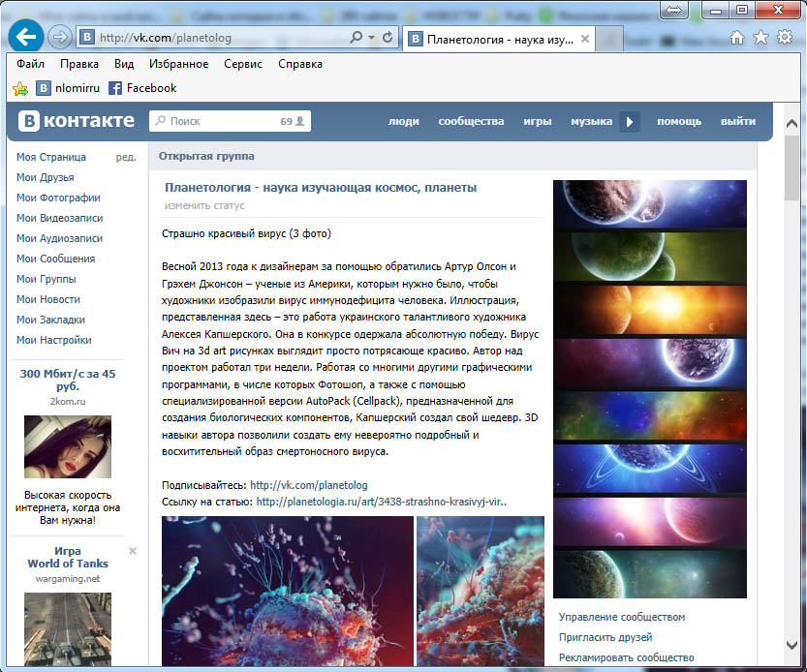Click the 69 people counter icon in the search box
807x672 pixels.
point(293,121)
